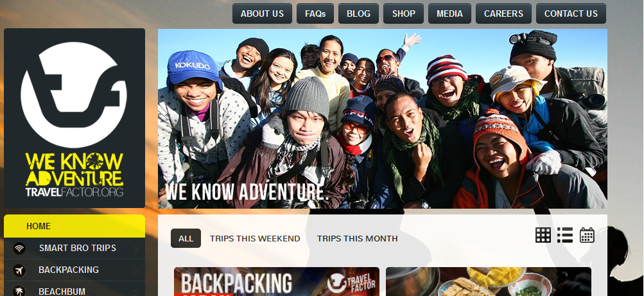Click the Travel Factor circular logo
Screen dimensions: 644x296
click(x=74, y=95)
